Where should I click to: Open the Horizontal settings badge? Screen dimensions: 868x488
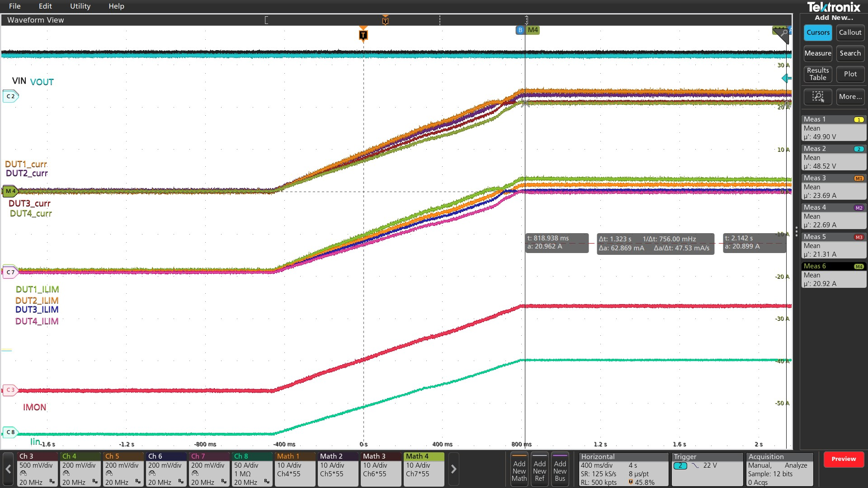(623, 469)
